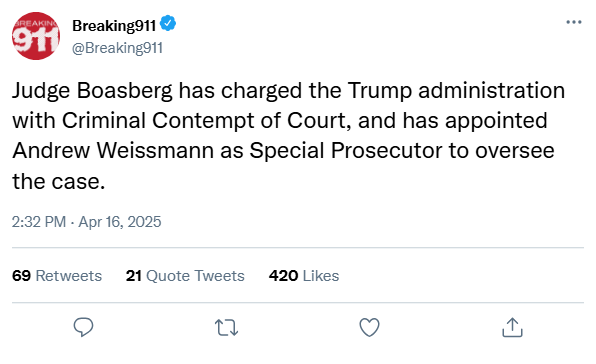The width and height of the screenshot is (596, 364).
Task: Click the reply speech bubble icon
Action: coord(83,327)
